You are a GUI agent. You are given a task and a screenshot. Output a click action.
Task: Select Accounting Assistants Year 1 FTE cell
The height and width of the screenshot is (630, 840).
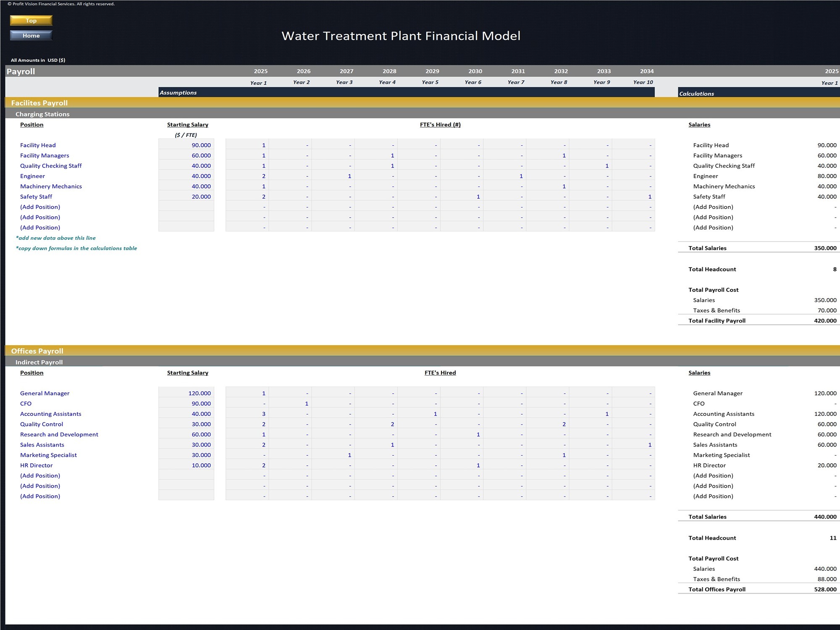(247, 414)
